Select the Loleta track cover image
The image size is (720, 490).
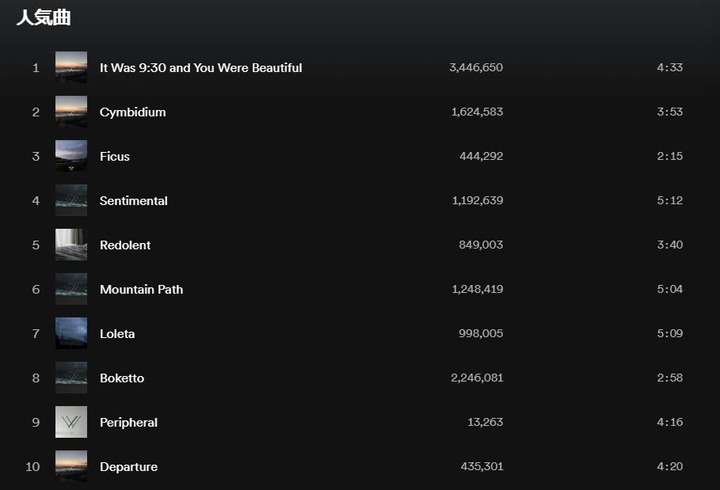(71, 333)
